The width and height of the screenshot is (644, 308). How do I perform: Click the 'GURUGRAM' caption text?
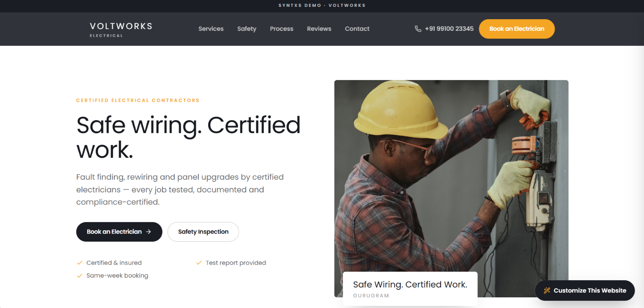(371, 296)
